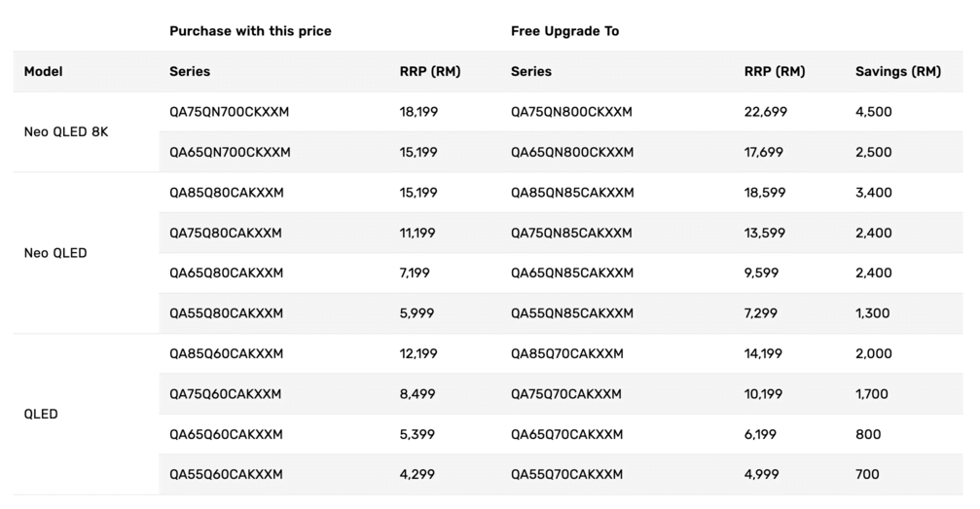Viewport: 980px width, 509px height.
Task: Select the QA85Q80CAKXXM series cell
Action: click(x=226, y=193)
